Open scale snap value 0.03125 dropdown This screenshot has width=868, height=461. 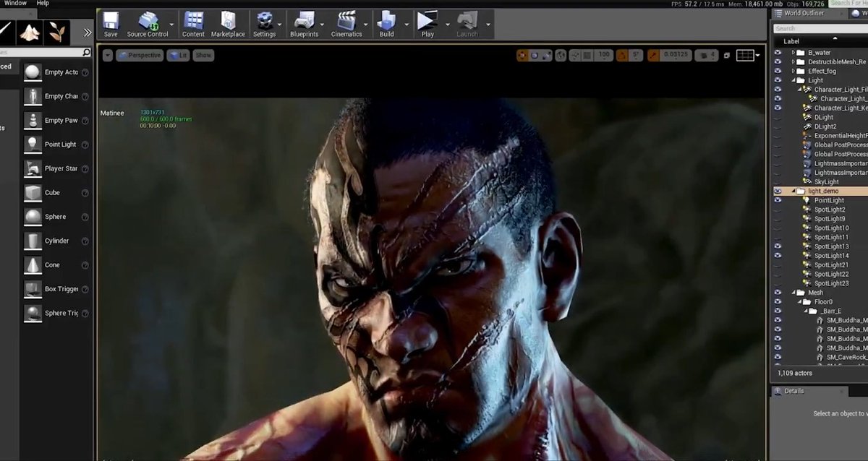(676, 55)
